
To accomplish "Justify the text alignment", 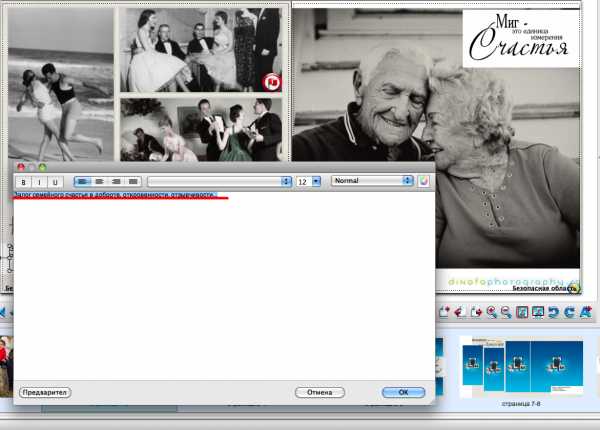I will [133, 181].
